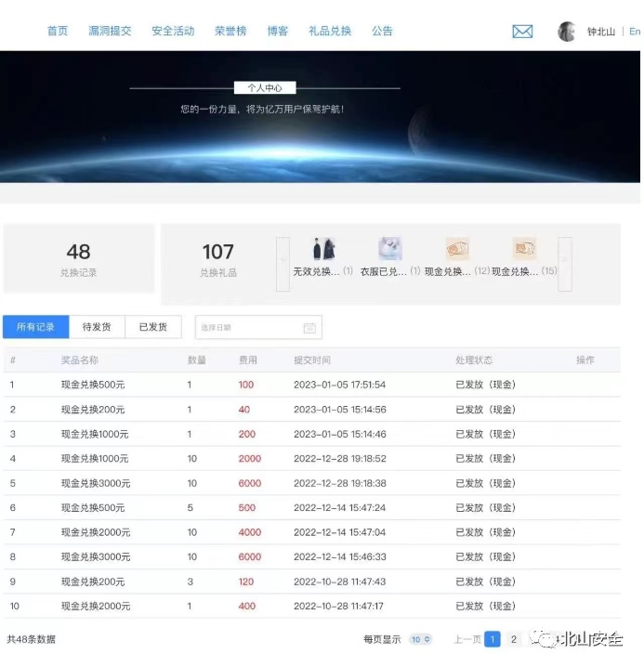Open the per-page count dropdown
The image size is (644, 667).
[x=421, y=639]
